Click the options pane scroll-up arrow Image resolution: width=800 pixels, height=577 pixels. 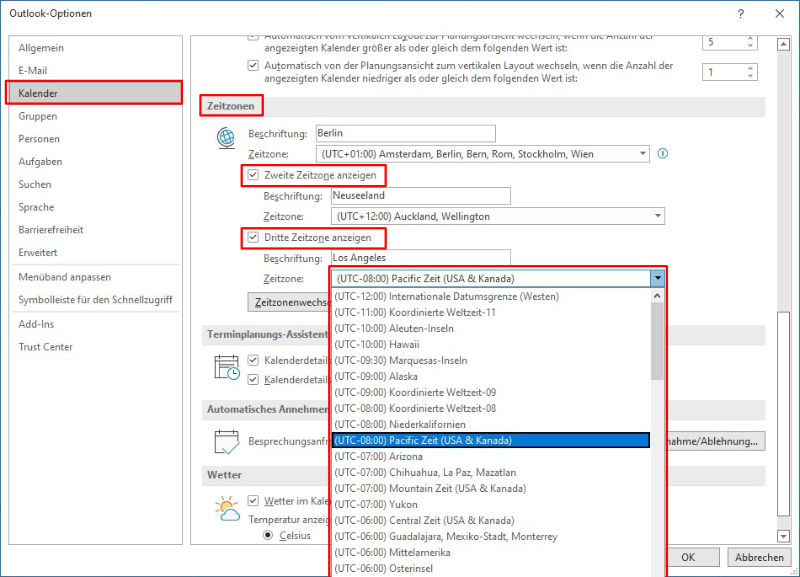[783, 44]
